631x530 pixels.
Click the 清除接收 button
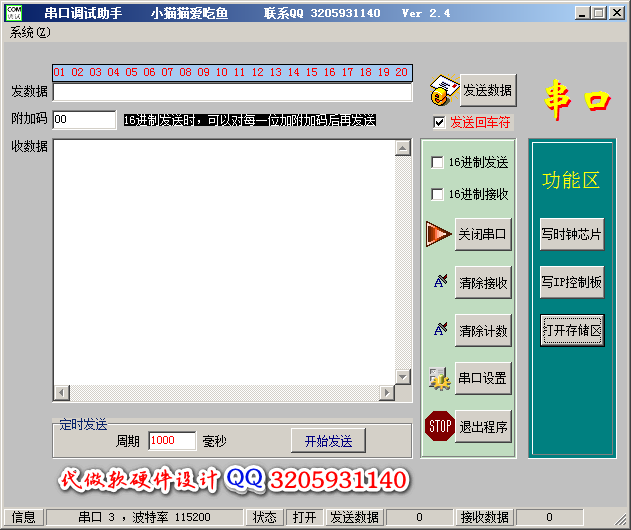tap(483, 283)
